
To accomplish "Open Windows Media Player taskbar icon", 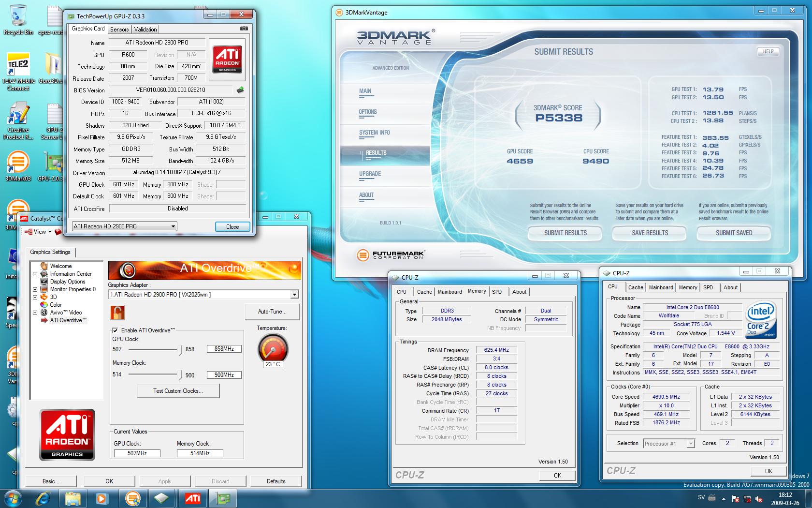I will (102, 498).
